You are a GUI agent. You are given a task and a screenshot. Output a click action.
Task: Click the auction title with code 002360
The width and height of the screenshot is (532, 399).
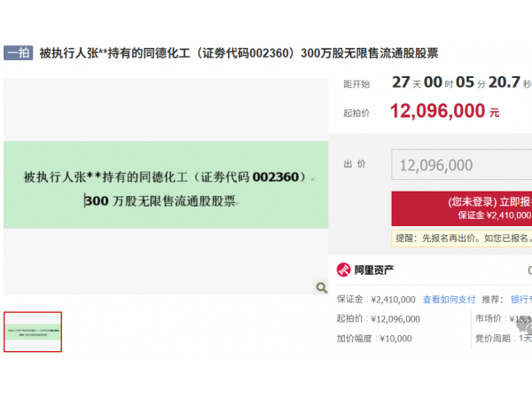pyautogui.click(x=239, y=53)
